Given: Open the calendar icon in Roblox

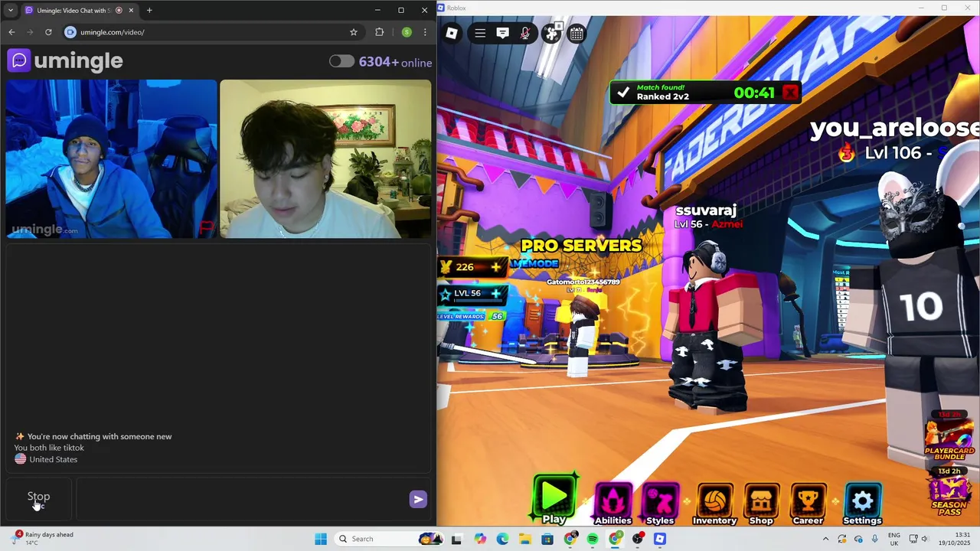Looking at the screenshot, I should (x=577, y=33).
